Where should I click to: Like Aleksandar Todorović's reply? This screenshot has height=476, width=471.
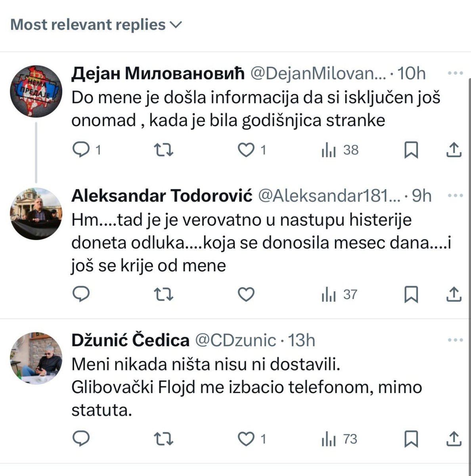[x=246, y=294]
